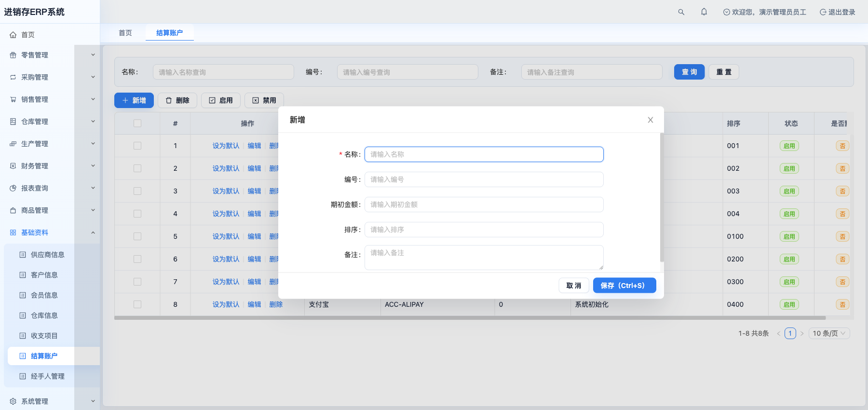Viewport: 868px width, 410px height.
Task: Click 取消 button in dialog
Action: pyautogui.click(x=574, y=286)
